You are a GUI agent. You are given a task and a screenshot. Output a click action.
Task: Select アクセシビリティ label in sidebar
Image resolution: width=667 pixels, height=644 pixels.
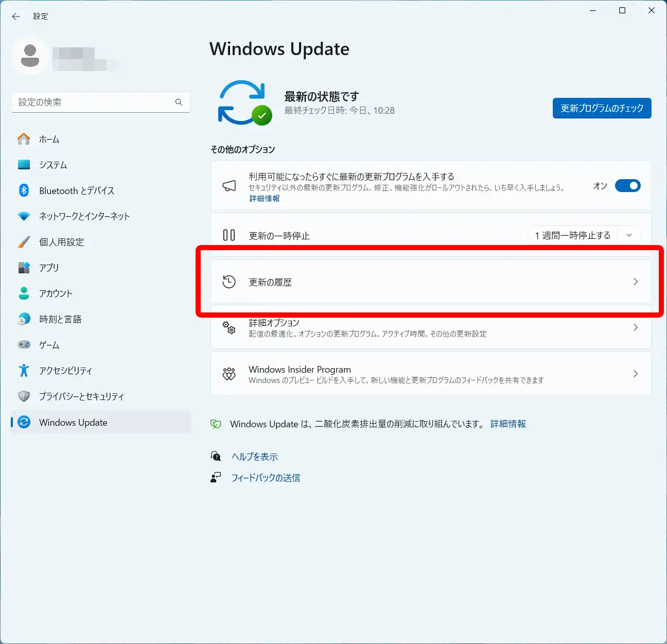tap(65, 371)
